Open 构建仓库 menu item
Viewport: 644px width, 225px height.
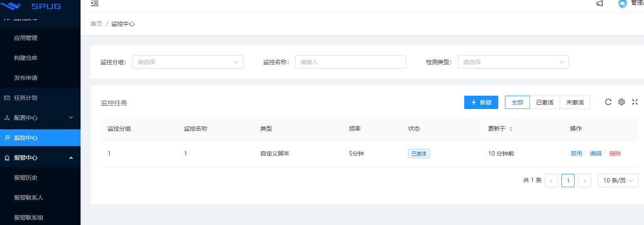40,58
